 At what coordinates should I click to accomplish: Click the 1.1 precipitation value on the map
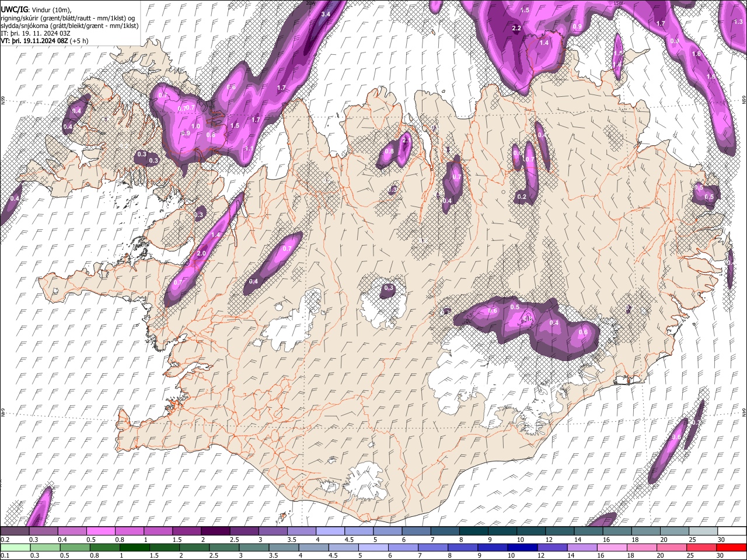[249, 149]
